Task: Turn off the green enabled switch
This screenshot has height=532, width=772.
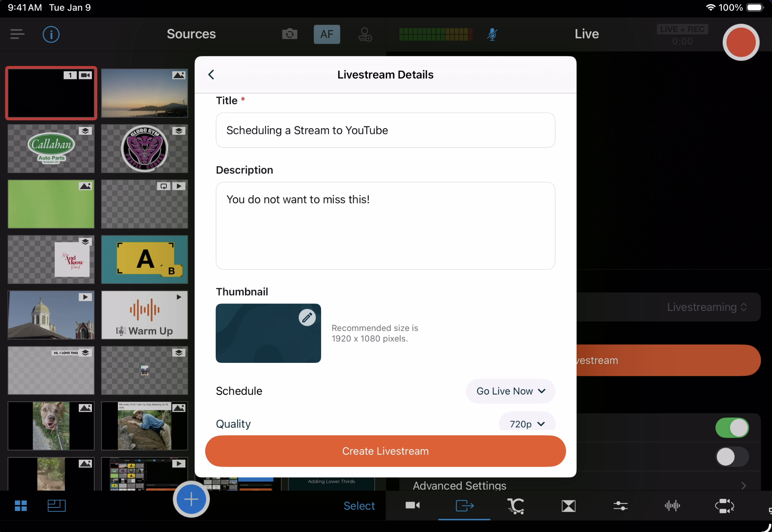Action: pos(732,428)
